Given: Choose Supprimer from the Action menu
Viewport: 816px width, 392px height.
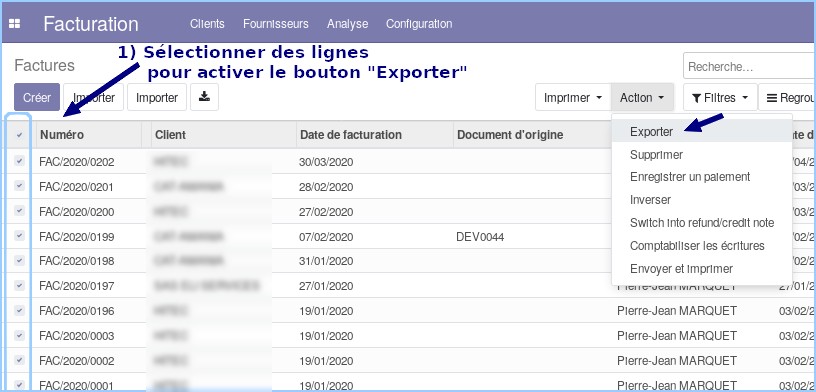Looking at the screenshot, I should point(702,155).
